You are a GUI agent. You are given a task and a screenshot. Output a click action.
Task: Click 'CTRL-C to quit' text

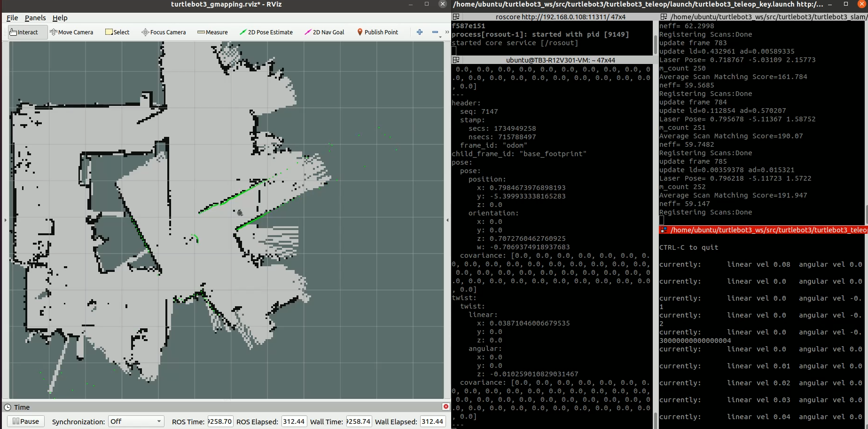[x=688, y=247]
